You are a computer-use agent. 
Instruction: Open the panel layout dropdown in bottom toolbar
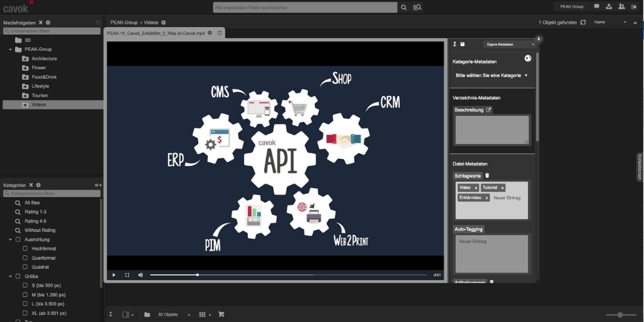coord(128,315)
